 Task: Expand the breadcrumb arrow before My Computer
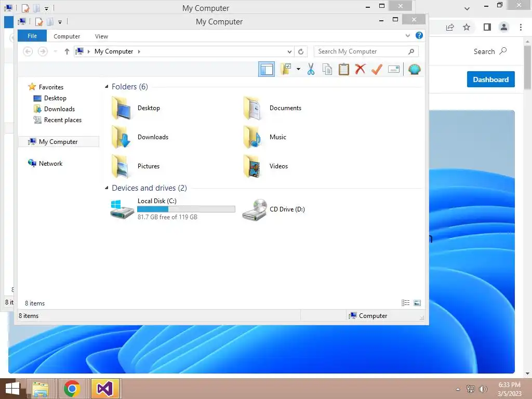pos(88,51)
